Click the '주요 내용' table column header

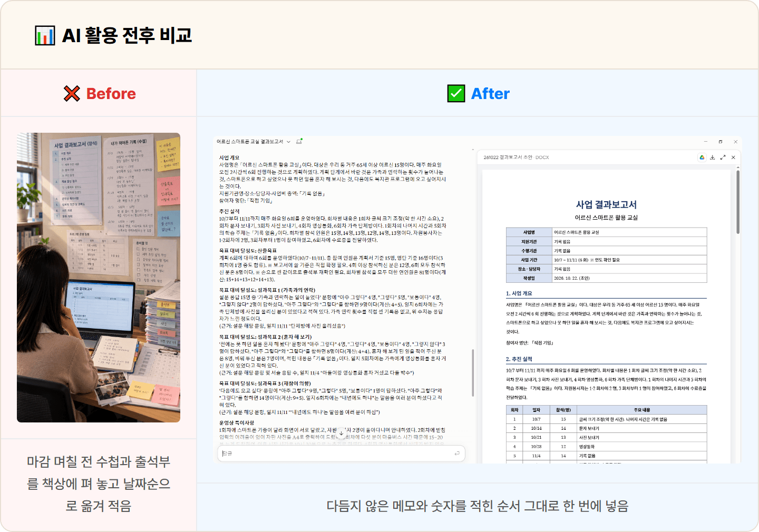(x=641, y=410)
